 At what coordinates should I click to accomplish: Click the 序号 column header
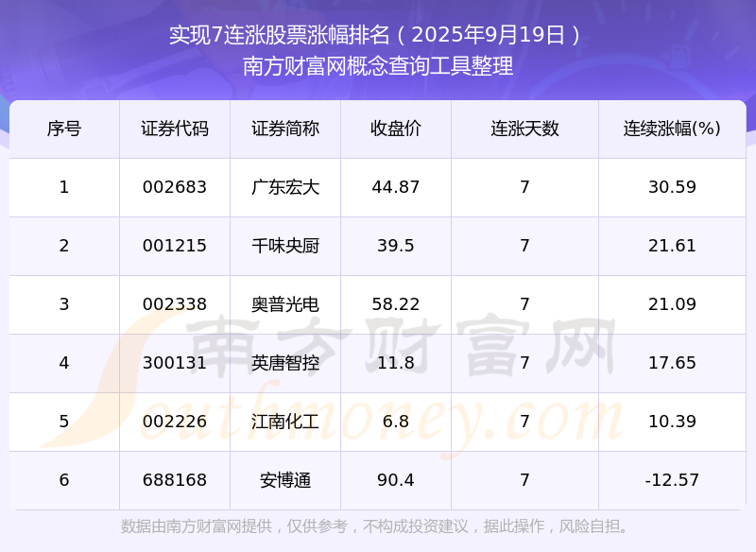64,129
